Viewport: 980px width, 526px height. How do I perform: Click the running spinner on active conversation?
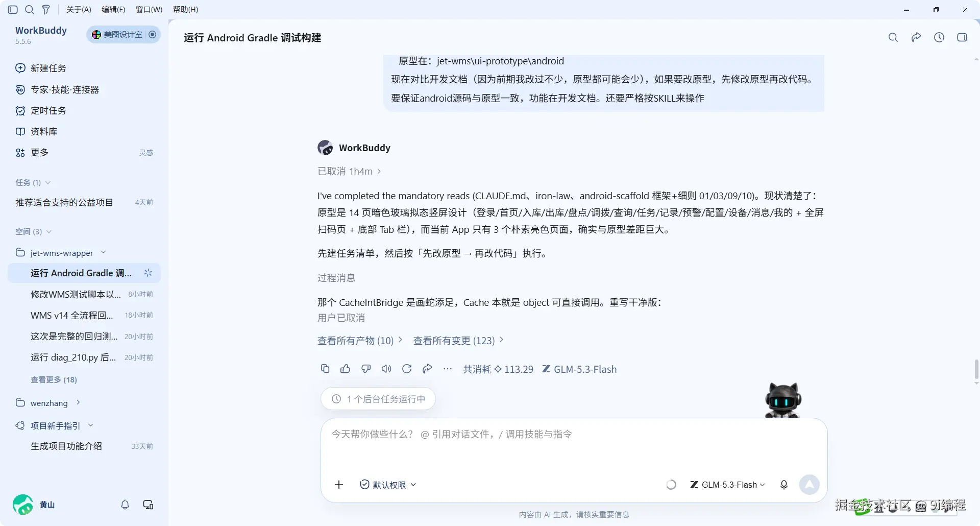coord(148,273)
